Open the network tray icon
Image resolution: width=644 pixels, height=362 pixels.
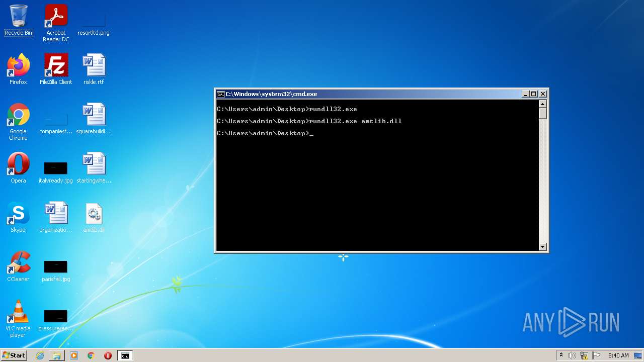pos(584,355)
